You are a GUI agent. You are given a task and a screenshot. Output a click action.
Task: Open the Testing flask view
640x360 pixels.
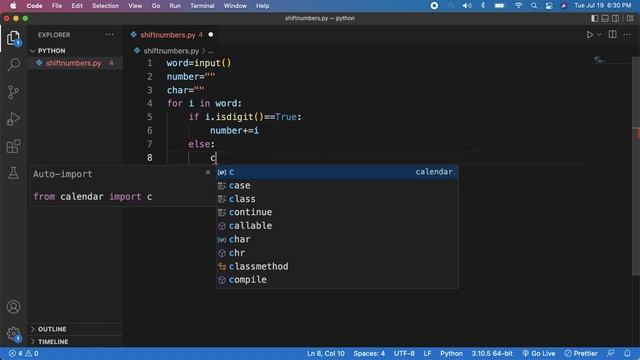point(13,173)
